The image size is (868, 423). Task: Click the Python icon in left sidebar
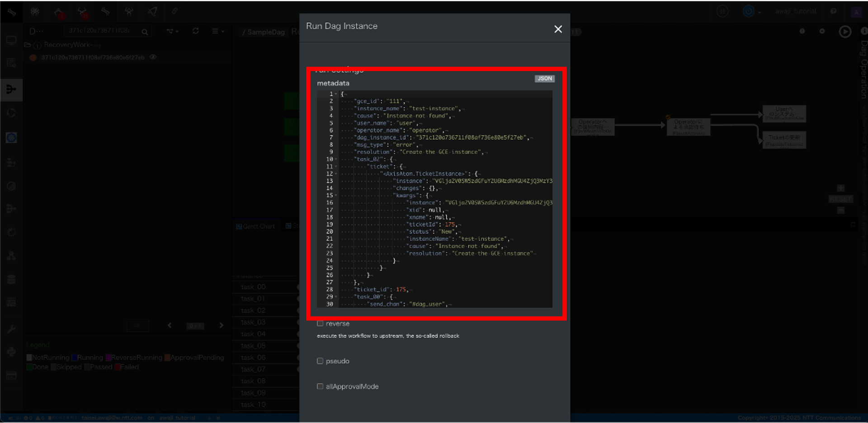(11, 352)
